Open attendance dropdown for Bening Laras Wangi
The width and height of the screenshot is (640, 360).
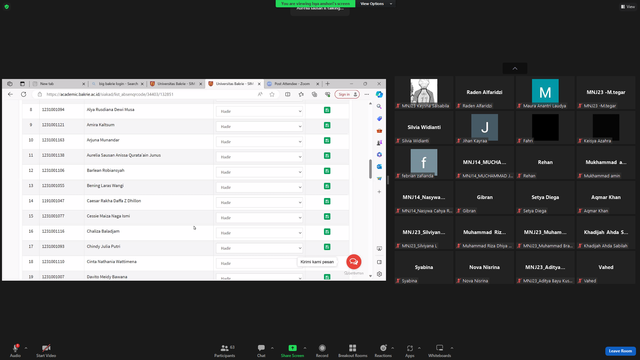(x=260, y=187)
